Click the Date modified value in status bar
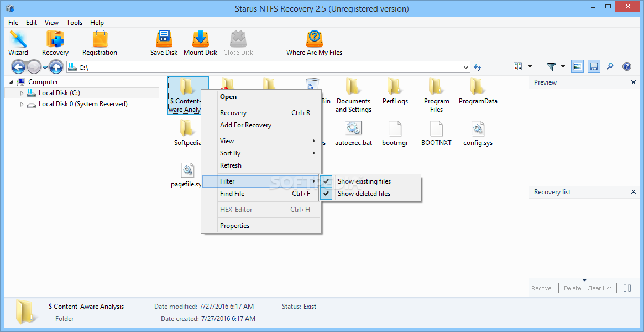644x332 pixels. click(226, 307)
